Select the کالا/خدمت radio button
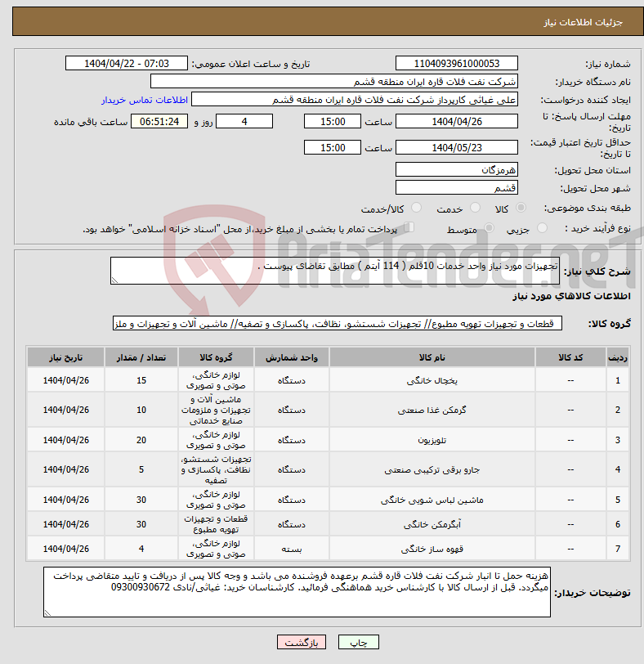 (416, 208)
